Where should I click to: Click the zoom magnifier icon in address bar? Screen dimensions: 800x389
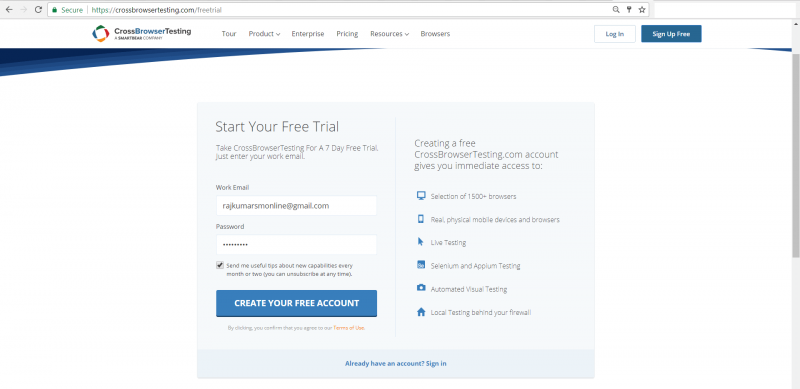[x=616, y=10]
